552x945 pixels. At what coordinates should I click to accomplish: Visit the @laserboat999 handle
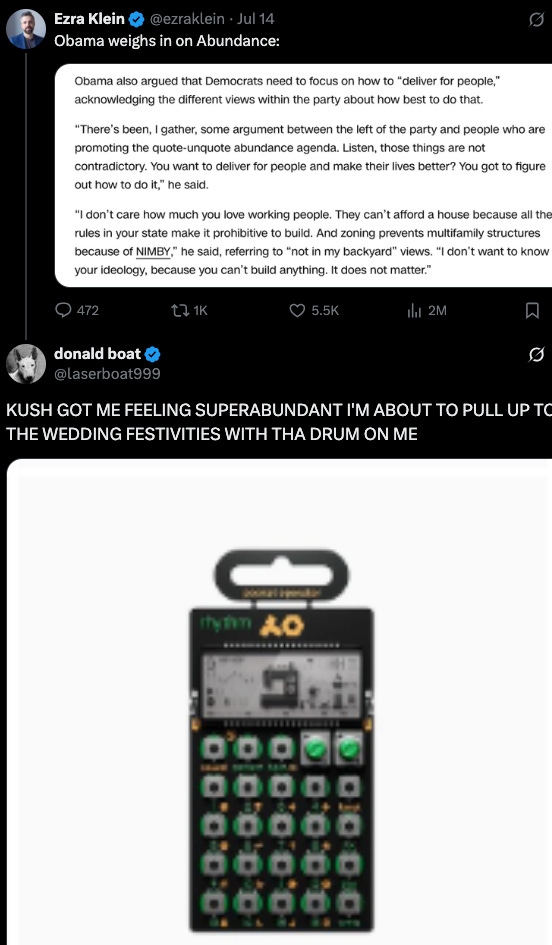[x=107, y=374]
